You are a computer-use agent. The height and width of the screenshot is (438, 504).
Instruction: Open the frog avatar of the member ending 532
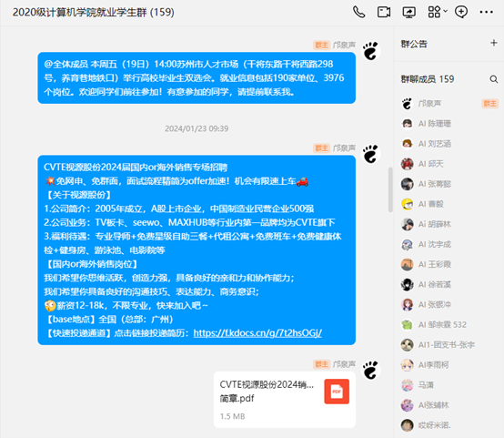tap(407, 325)
